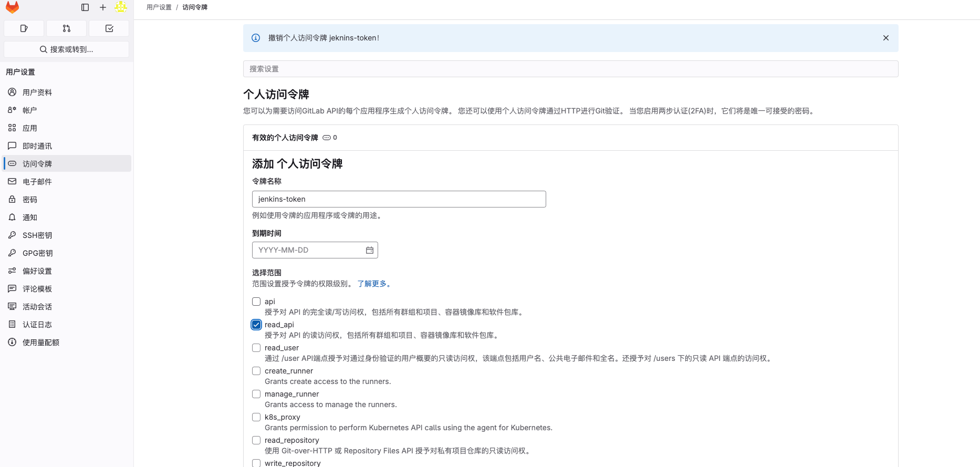Dismiss the revoked token alert
The height and width of the screenshot is (467, 980).
pyautogui.click(x=885, y=38)
